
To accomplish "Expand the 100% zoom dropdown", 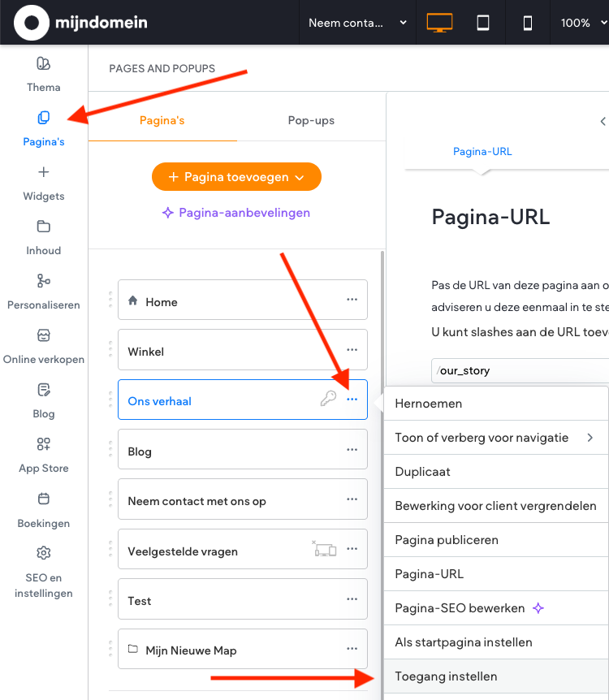I will pos(581,23).
